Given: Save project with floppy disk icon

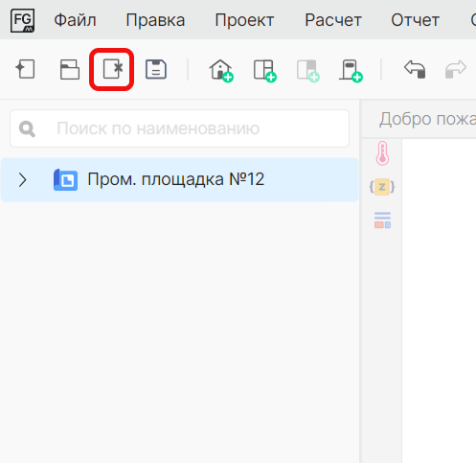Looking at the screenshot, I should point(156,69).
